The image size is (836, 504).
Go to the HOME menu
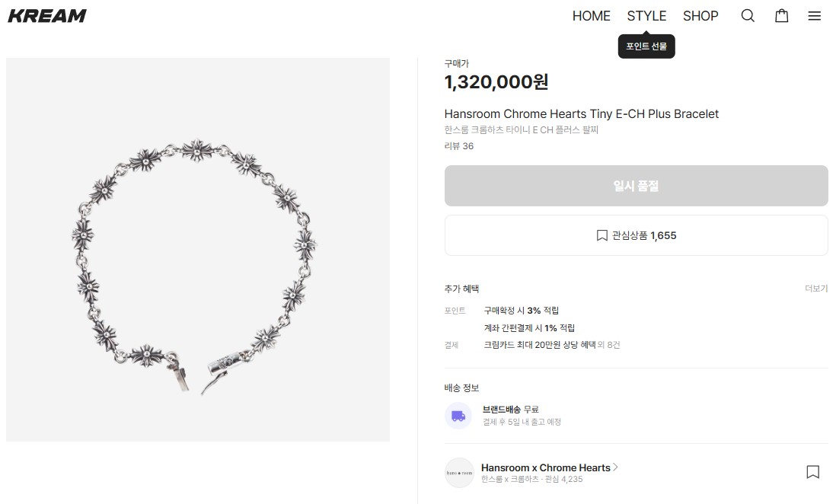click(x=591, y=16)
